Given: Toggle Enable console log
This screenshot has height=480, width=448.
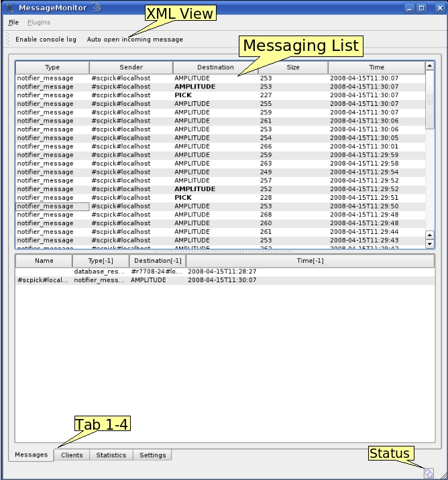Looking at the screenshot, I should [46, 40].
